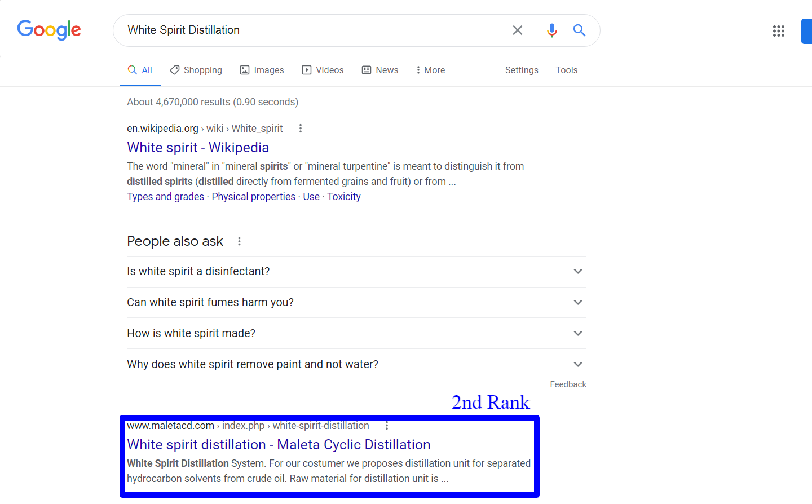Go to Physical properties sitelink
Screen dimensions: 812x504
point(254,197)
